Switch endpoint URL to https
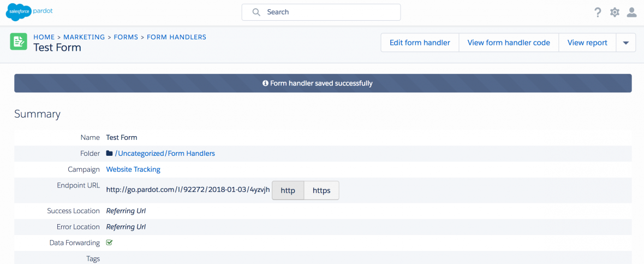This screenshot has height=264, width=644. [321, 191]
